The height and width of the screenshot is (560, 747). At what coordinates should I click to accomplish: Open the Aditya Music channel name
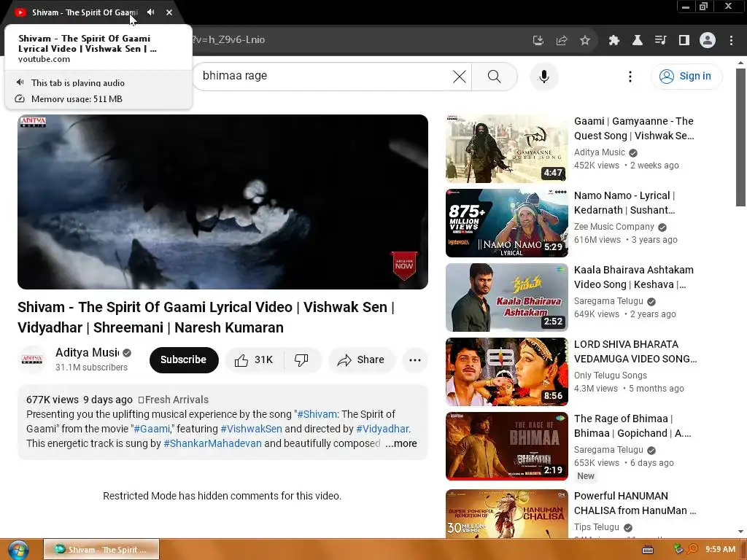88,352
